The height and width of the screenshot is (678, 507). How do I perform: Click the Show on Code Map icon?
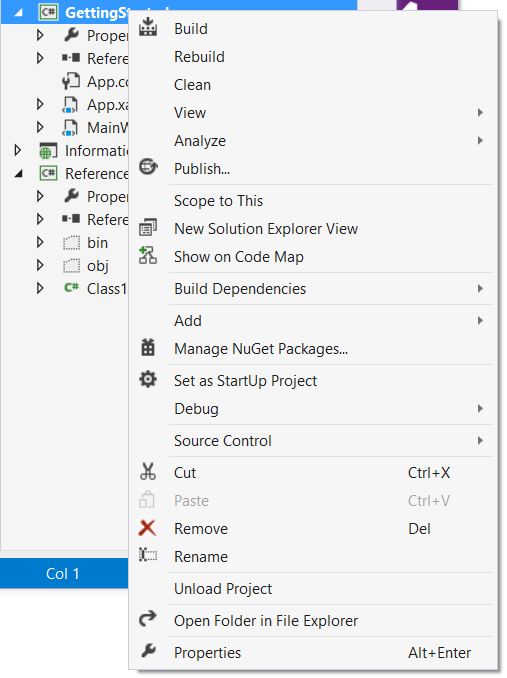pyautogui.click(x=148, y=255)
